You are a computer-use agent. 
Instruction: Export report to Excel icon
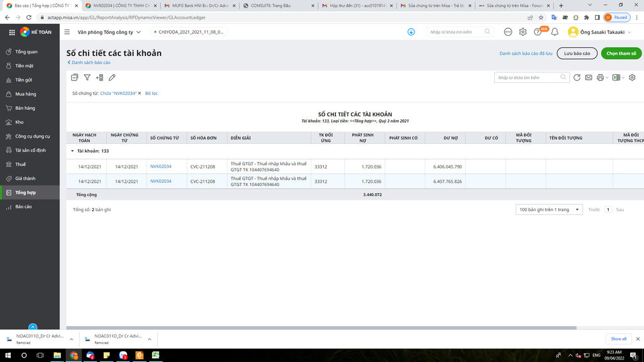tap(616, 77)
